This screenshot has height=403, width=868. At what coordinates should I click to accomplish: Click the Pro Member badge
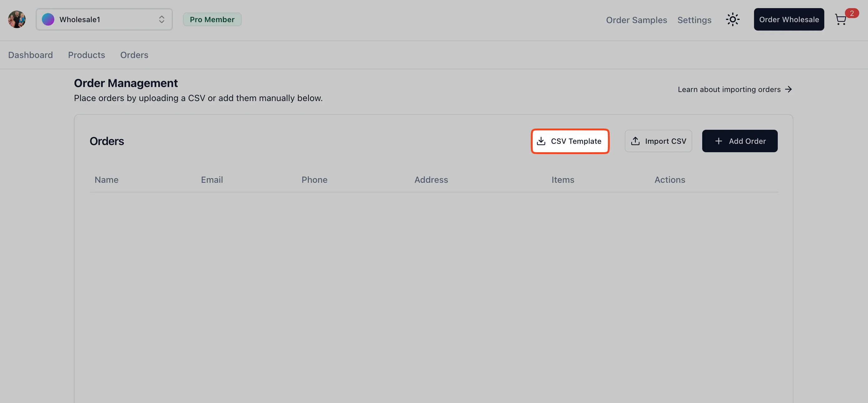(x=212, y=20)
